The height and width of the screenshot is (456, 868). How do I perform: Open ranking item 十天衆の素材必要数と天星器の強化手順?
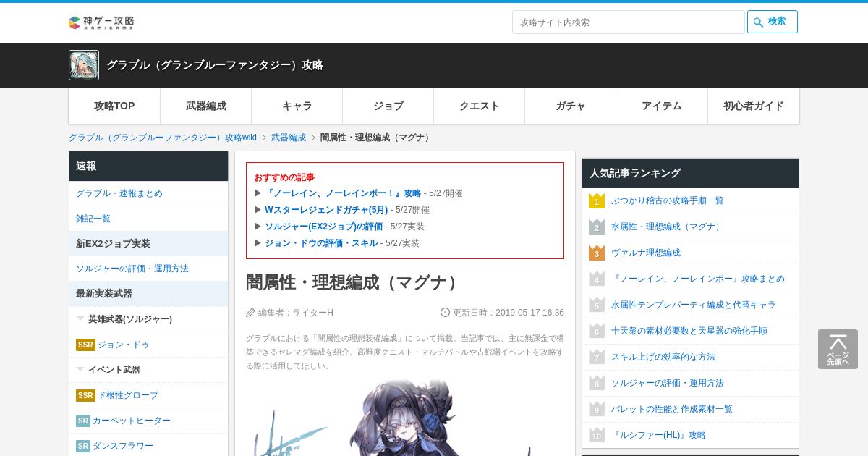pyautogui.click(x=689, y=331)
